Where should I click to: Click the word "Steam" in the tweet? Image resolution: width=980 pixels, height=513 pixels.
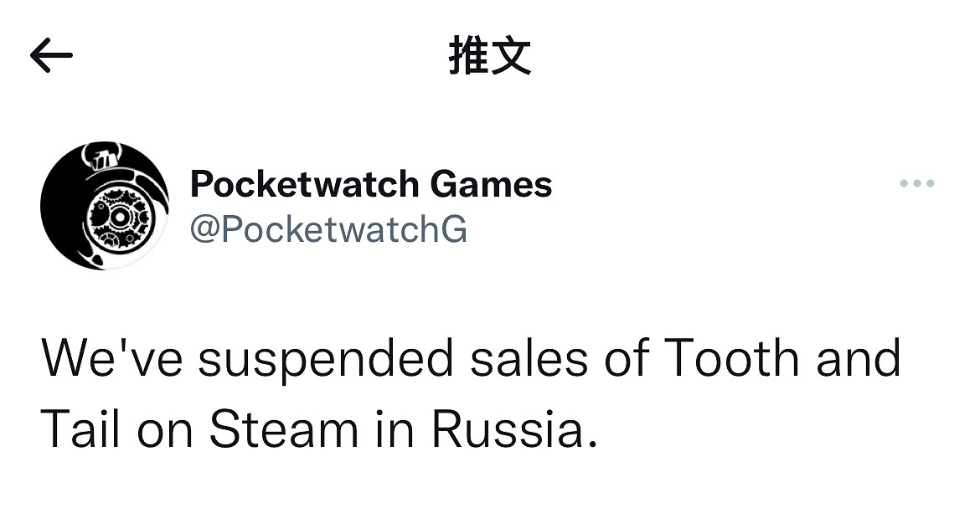(284, 431)
